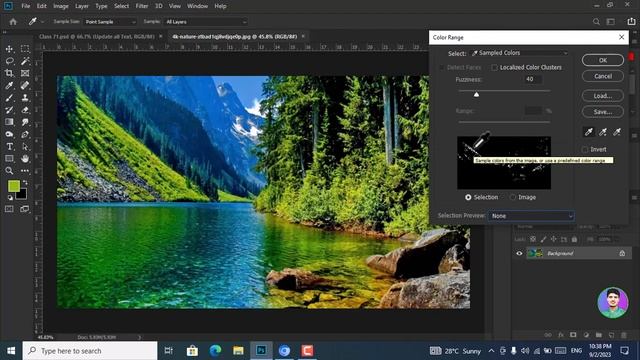This screenshot has height=360, width=640.
Task: Choose the Image radio button
Action: pyautogui.click(x=513, y=197)
